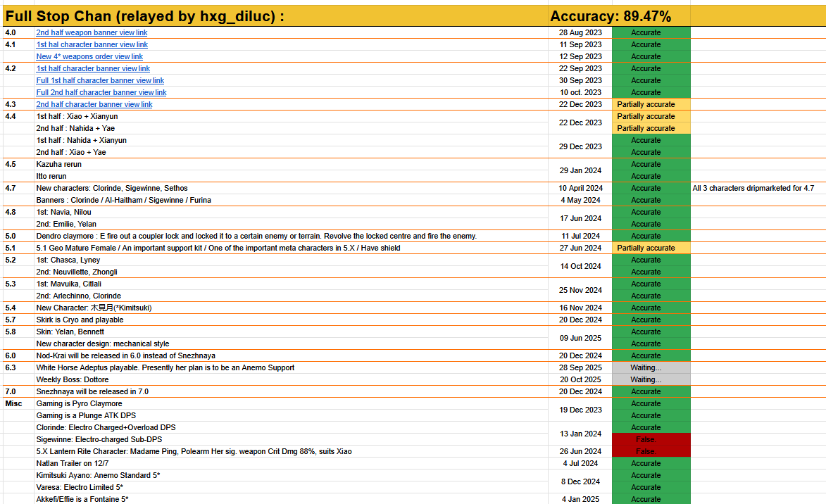Screen dimensions: 826x504
Task: Select Sigewinne: Electro-charged Sub-DPS cell
Action: (x=291, y=440)
